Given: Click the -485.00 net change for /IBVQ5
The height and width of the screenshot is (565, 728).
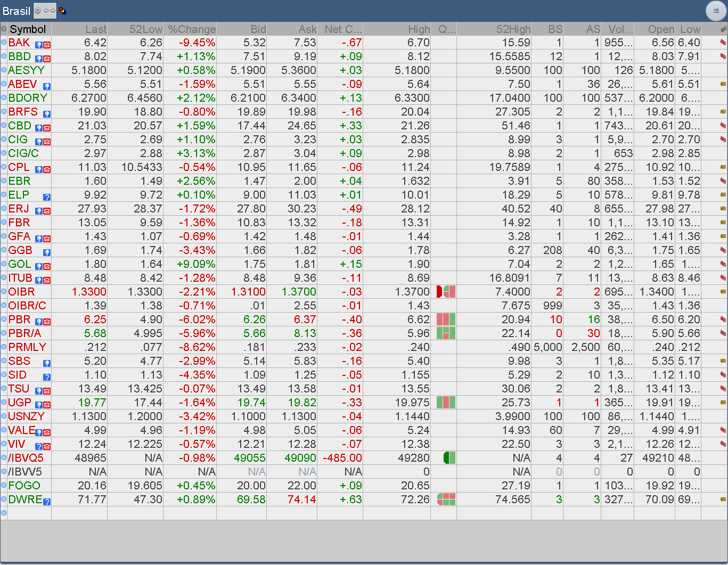Looking at the screenshot, I should point(342,458).
